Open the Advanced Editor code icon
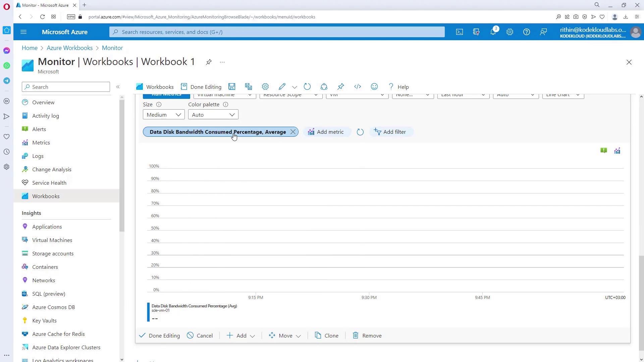 pyautogui.click(x=358, y=87)
